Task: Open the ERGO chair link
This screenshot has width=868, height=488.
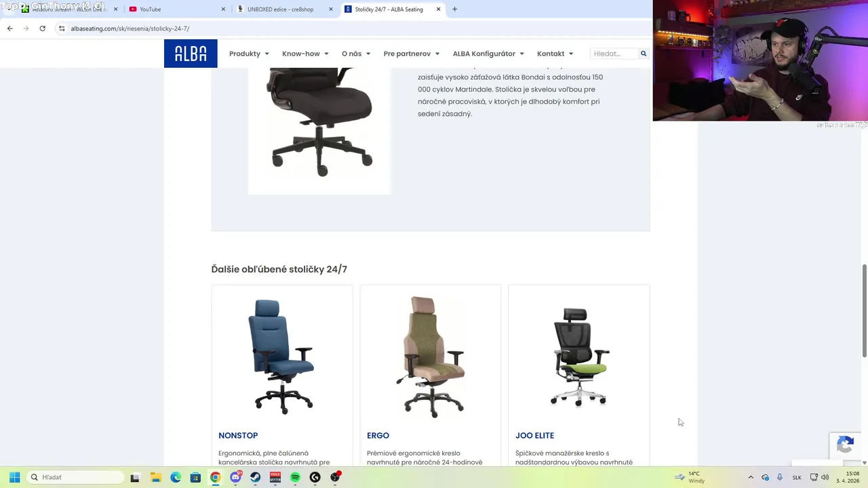Action: [378, 435]
